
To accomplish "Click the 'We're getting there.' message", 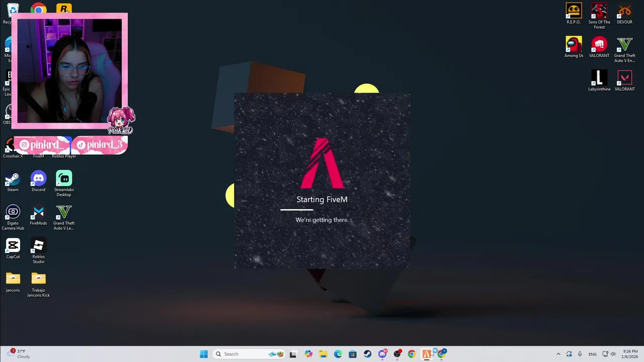I will pyautogui.click(x=322, y=220).
